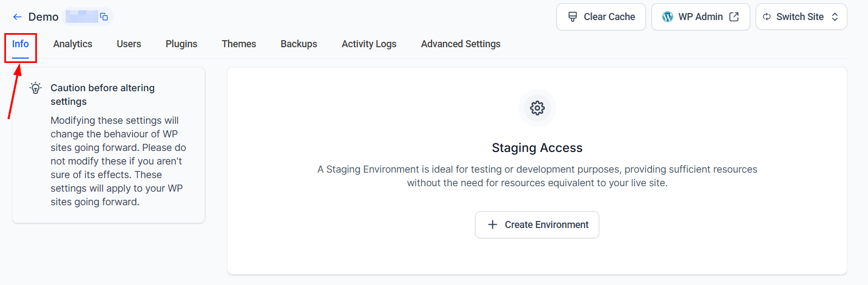Viewport: 868px width, 285px height.
Task: Copy the site URL with the copy icon
Action: point(104,17)
